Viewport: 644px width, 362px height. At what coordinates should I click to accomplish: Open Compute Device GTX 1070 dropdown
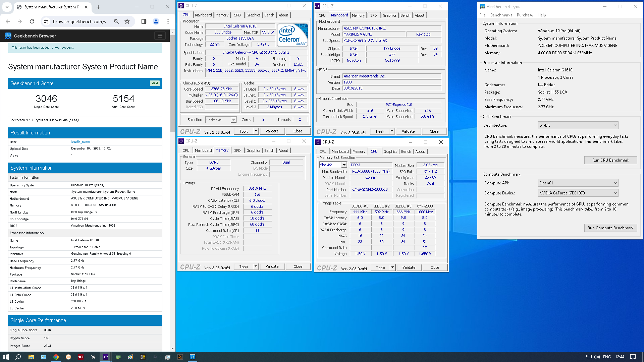578,193
